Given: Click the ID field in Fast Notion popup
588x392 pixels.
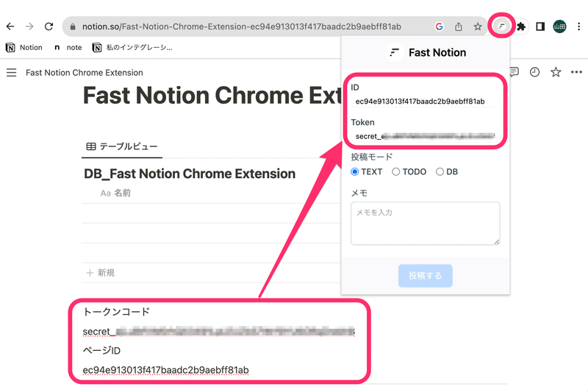Looking at the screenshot, I should [x=426, y=101].
